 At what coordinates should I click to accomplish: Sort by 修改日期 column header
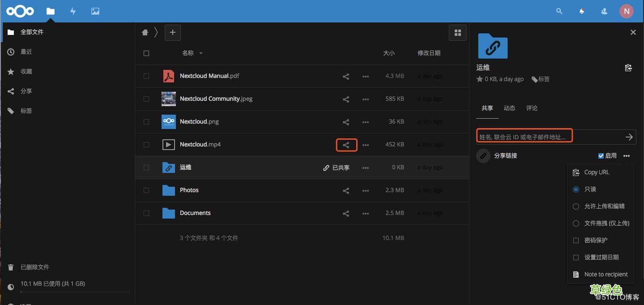coord(429,53)
